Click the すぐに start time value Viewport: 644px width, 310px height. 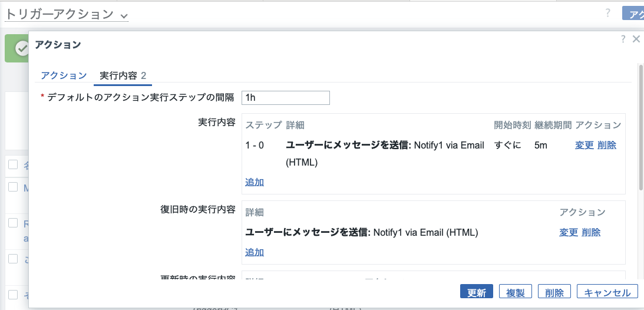(508, 146)
